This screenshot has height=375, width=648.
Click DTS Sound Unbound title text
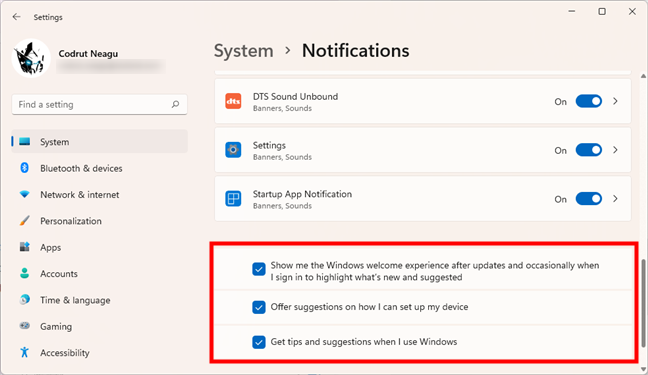point(295,96)
